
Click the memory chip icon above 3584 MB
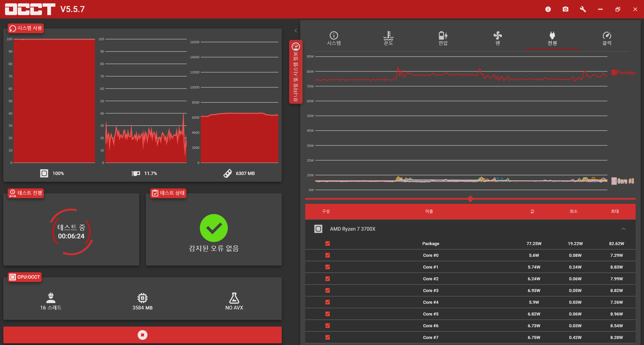click(x=143, y=298)
